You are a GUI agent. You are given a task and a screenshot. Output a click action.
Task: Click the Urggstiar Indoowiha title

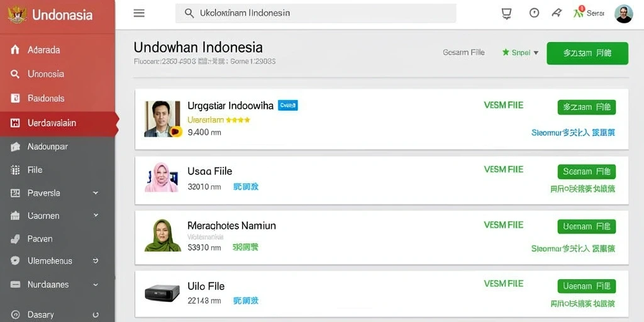(230, 106)
